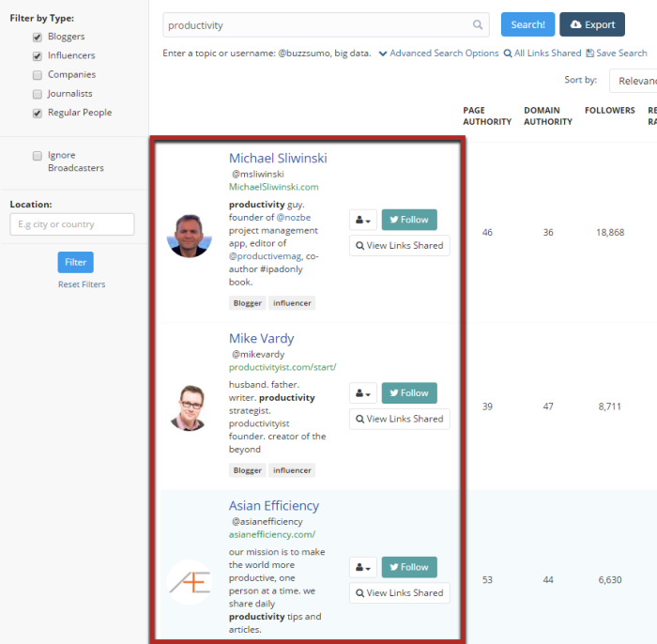Image resolution: width=657 pixels, height=644 pixels.
Task: Enable the Companies filter checkbox
Action: point(38,75)
